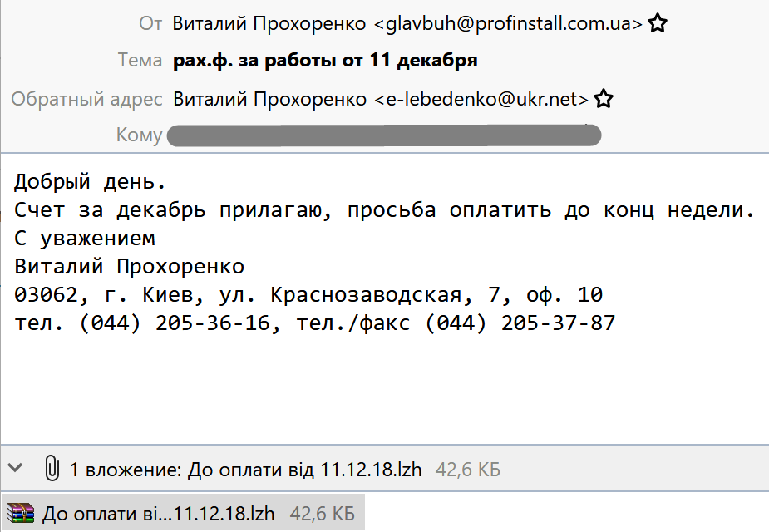
Task: Click the signature name Виталий Прохоренко in body
Action: coord(130,267)
